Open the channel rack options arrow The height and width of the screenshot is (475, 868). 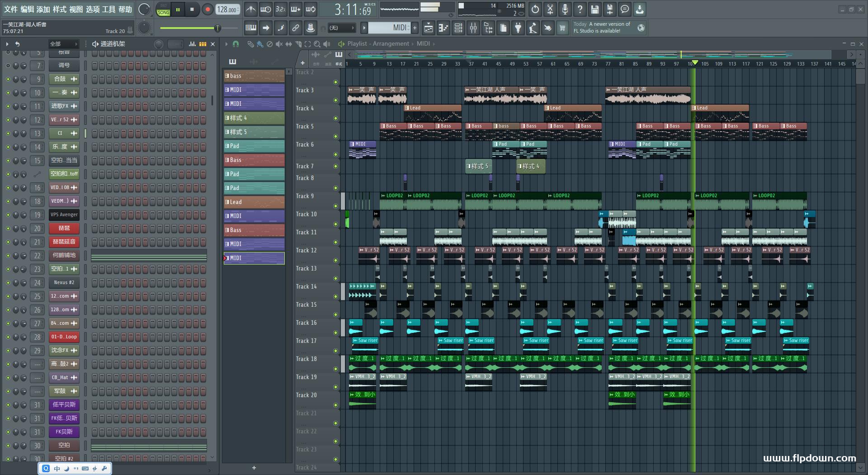point(7,44)
